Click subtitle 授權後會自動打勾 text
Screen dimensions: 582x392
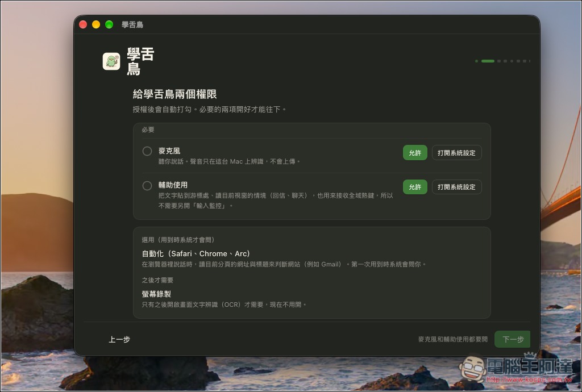coord(210,110)
